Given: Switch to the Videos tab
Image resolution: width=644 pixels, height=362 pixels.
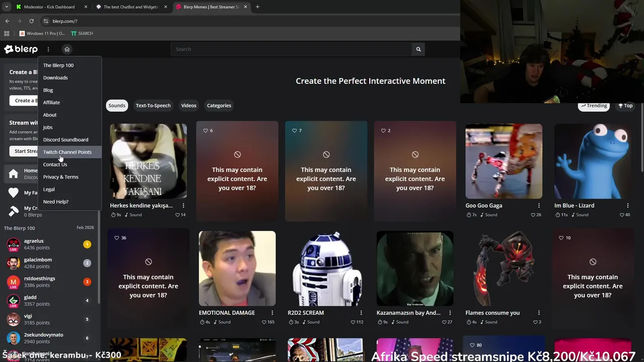Looking at the screenshot, I should 189,106.
